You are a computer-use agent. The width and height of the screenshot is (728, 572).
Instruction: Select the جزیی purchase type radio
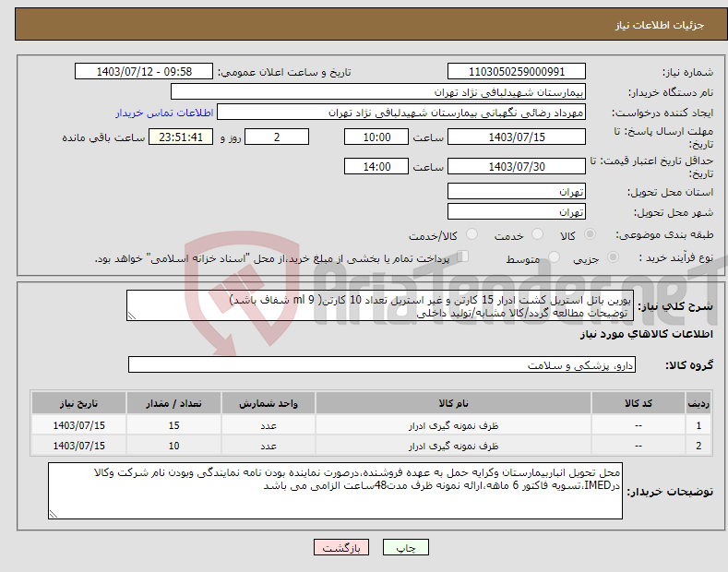(613, 257)
